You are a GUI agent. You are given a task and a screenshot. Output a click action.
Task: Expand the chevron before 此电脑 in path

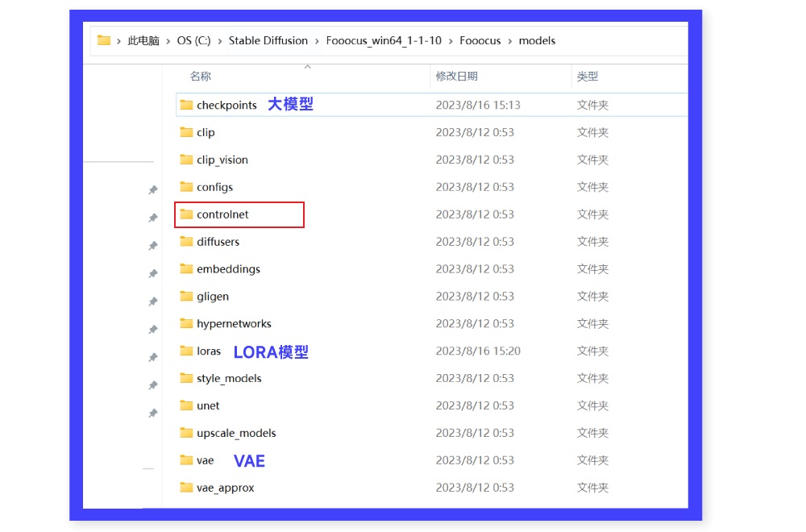(x=118, y=41)
